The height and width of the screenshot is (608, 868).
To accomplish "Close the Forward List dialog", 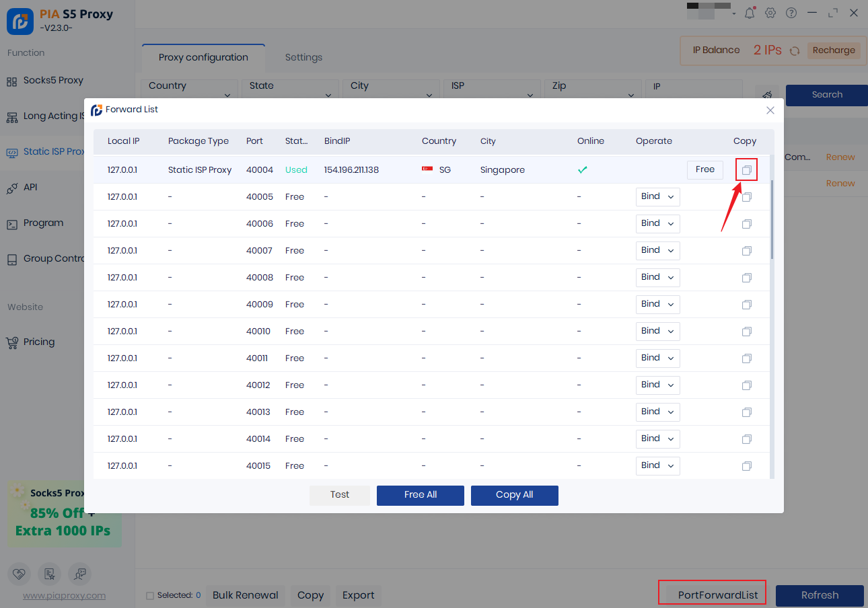I will (770, 110).
